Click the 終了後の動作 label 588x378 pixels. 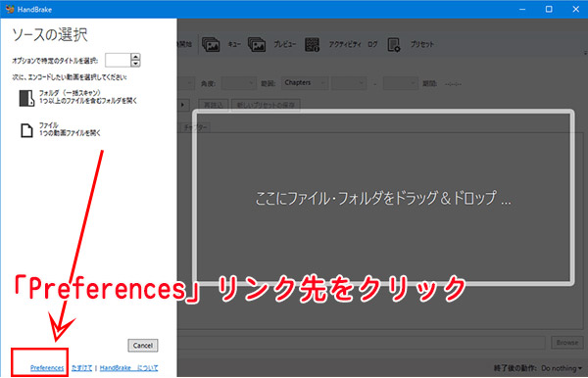[515, 368]
